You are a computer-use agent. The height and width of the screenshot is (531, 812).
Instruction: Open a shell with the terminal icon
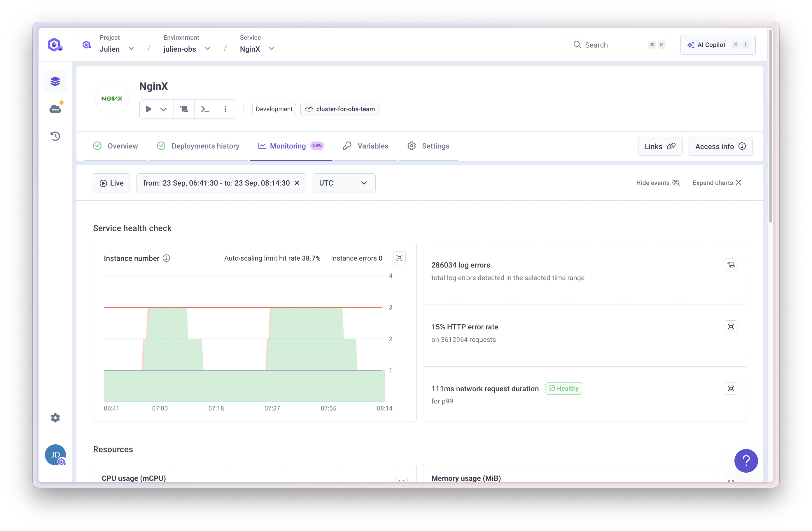[x=205, y=109]
